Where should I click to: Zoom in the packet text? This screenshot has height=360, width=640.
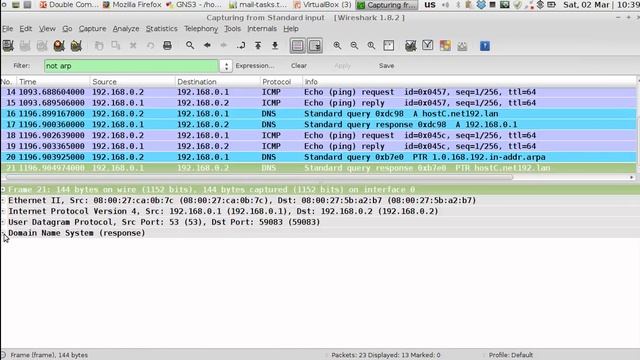point(337,46)
